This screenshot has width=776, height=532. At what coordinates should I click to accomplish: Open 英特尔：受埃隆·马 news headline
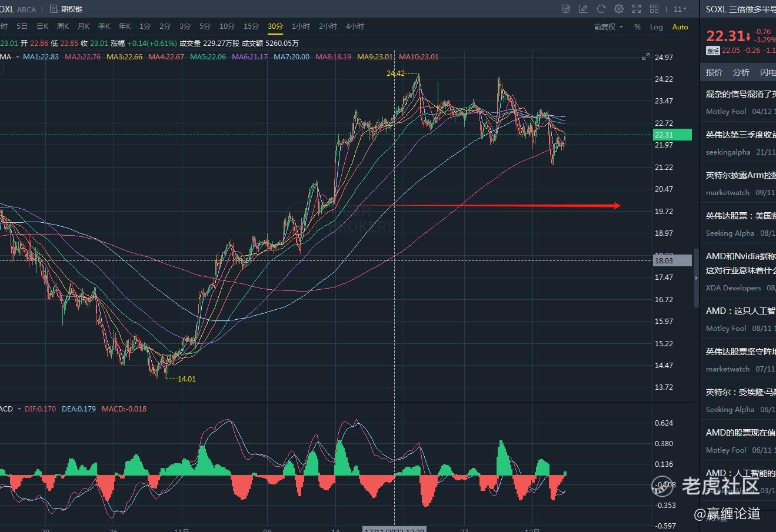coord(741,392)
